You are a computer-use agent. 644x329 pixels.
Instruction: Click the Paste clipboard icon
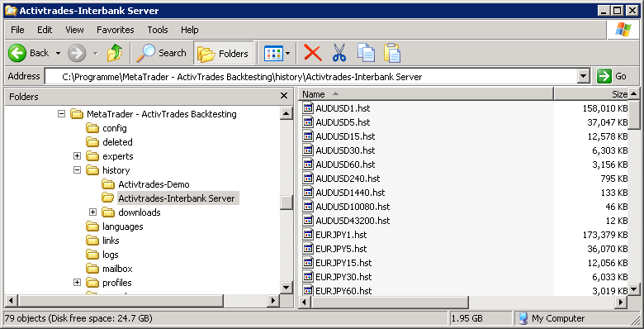point(392,53)
